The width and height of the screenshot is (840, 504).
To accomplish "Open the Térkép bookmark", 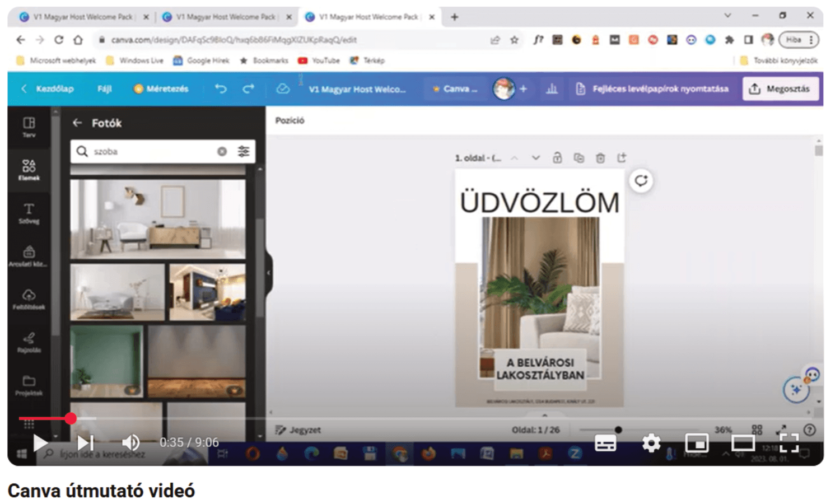I will click(x=367, y=60).
